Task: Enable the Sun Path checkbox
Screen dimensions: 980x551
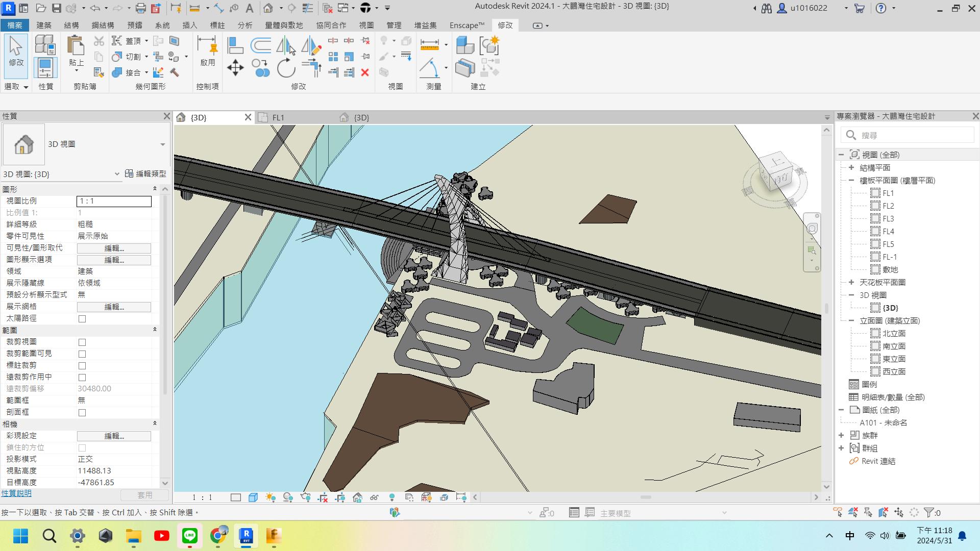Action: (82, 319)
